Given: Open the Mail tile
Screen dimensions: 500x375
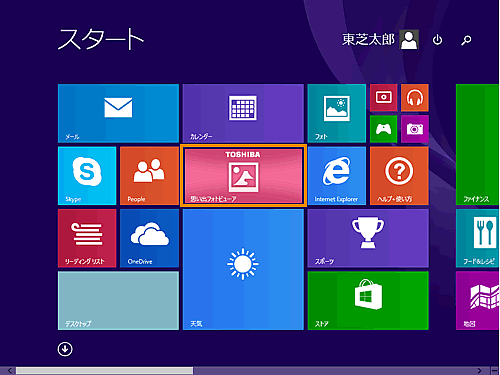Looking at the screenshot, I should [x=118, y=113].
